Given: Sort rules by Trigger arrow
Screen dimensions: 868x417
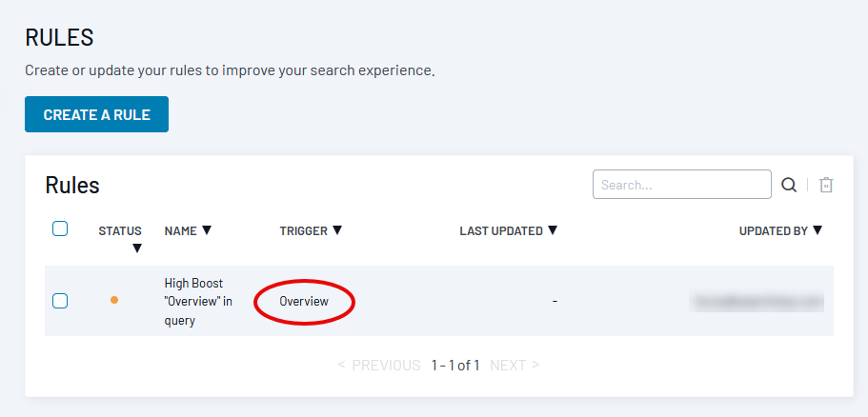Looking at the screenshot, I should [336, 230].
